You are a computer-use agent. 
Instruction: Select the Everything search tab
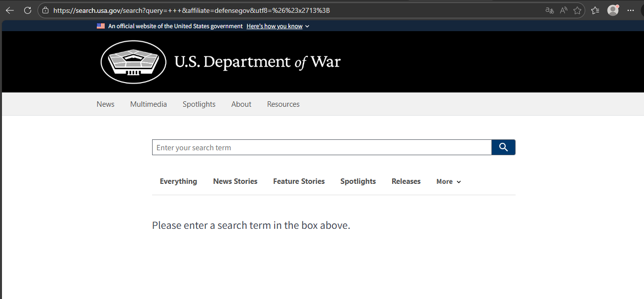[x=178, y=181]
